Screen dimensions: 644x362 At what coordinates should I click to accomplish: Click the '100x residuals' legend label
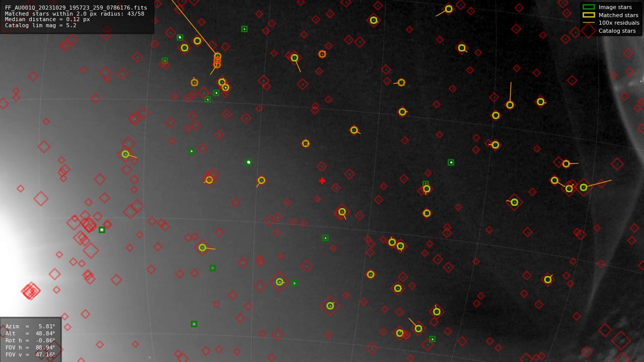619,23
